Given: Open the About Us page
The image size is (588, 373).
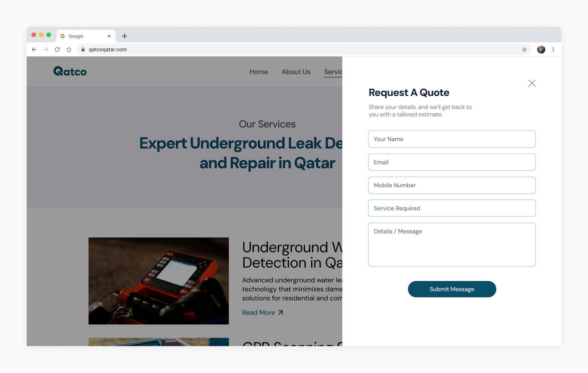Looking at the screenshot, I should pos(296,72).
